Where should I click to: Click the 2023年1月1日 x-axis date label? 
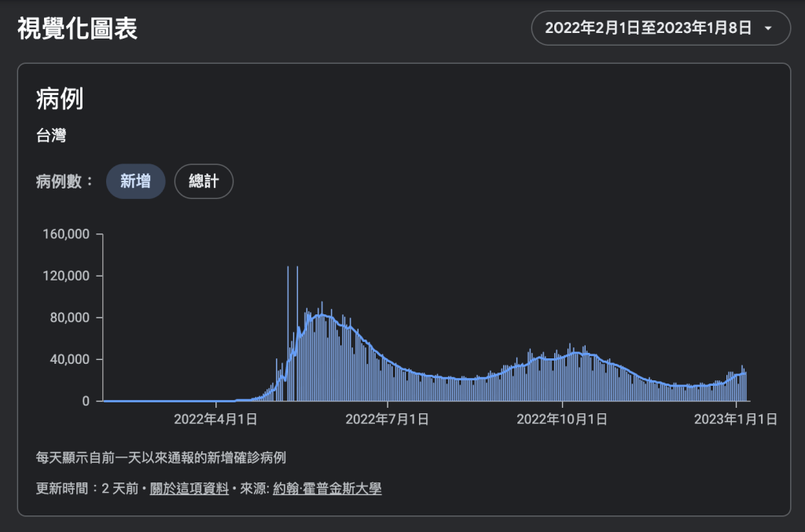pyautogui.click(x=735, y=420)
